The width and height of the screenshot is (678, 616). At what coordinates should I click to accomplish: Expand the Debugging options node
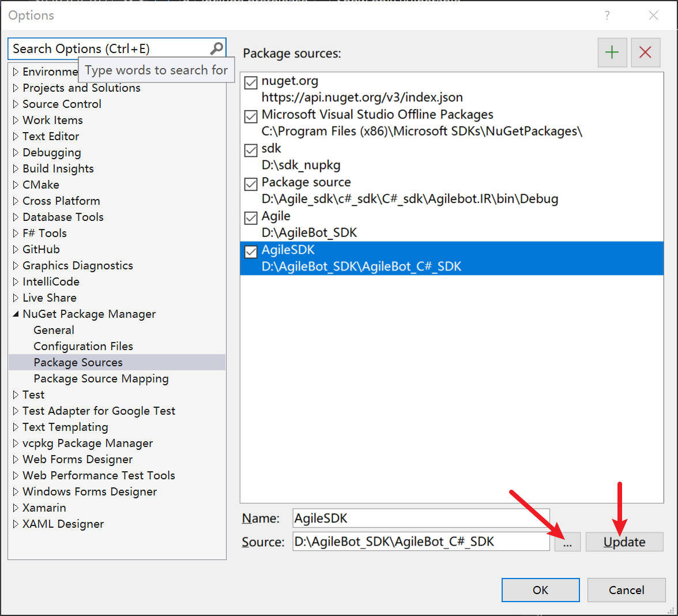[x=16, y=152]
